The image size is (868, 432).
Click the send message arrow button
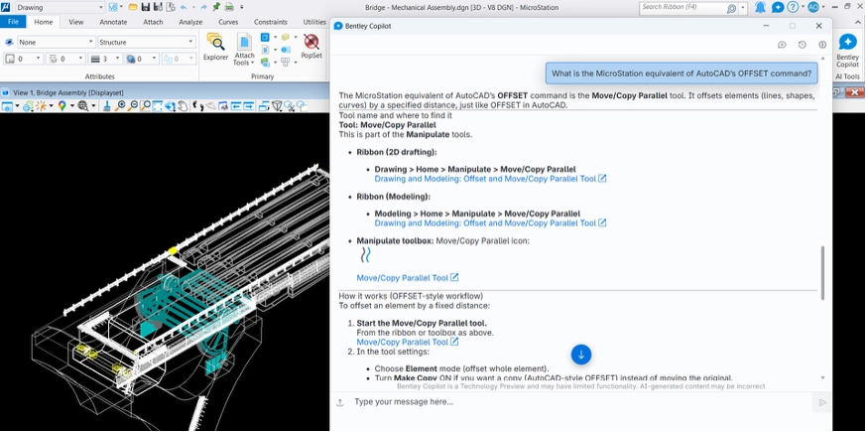[x=822, y=402]
